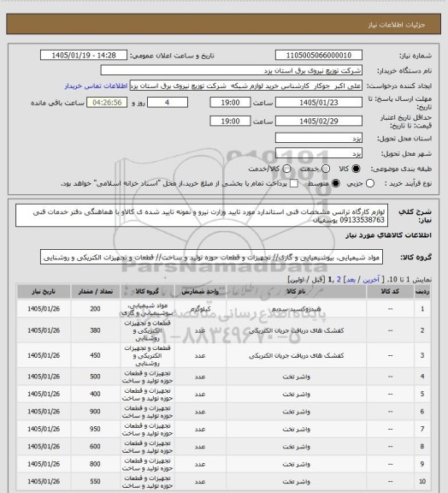The width and height of the screenshot is (448, 493).
Task: Click the گروه کالا text box
Action: [211, 257]
